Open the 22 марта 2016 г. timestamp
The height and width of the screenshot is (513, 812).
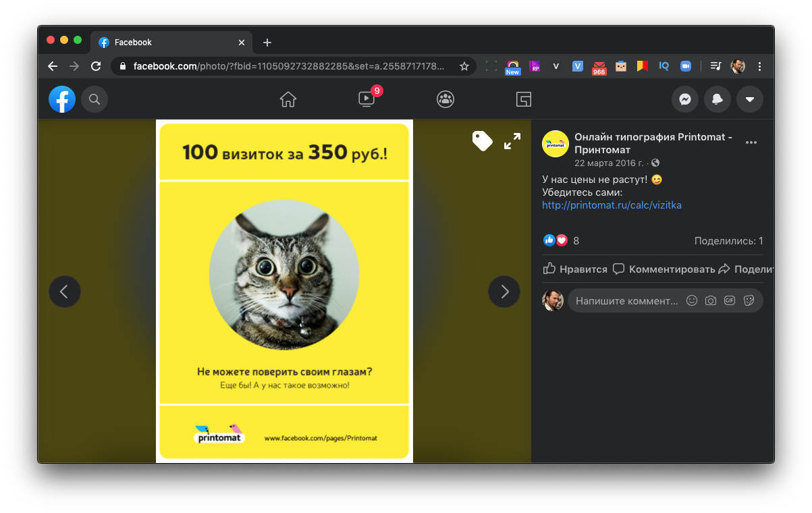tap(610, 163)
